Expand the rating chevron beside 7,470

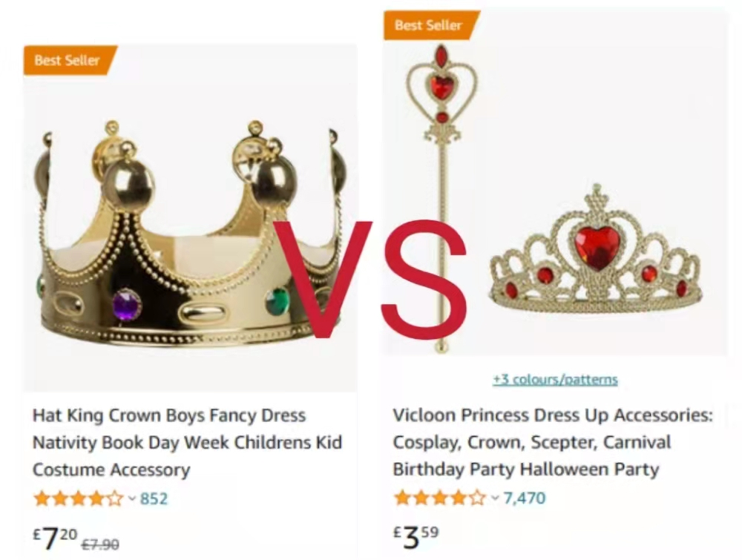point(495,498)
